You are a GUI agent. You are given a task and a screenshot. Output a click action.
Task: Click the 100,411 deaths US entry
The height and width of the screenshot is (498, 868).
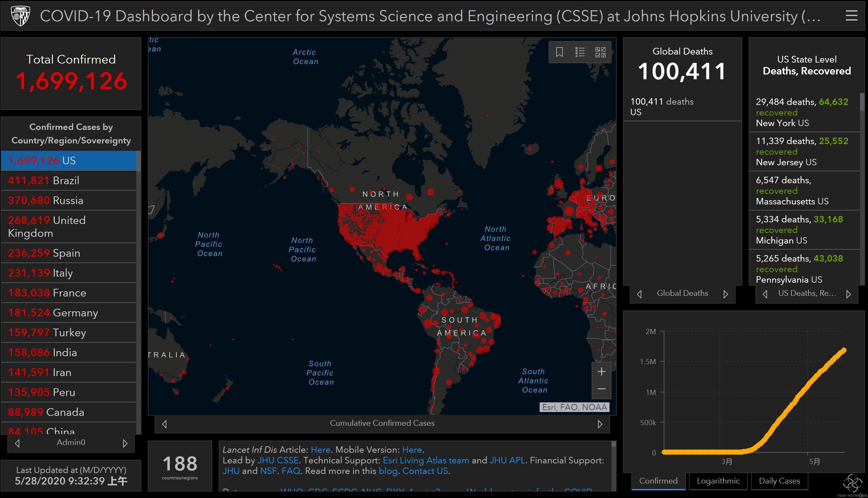[682, 107]
